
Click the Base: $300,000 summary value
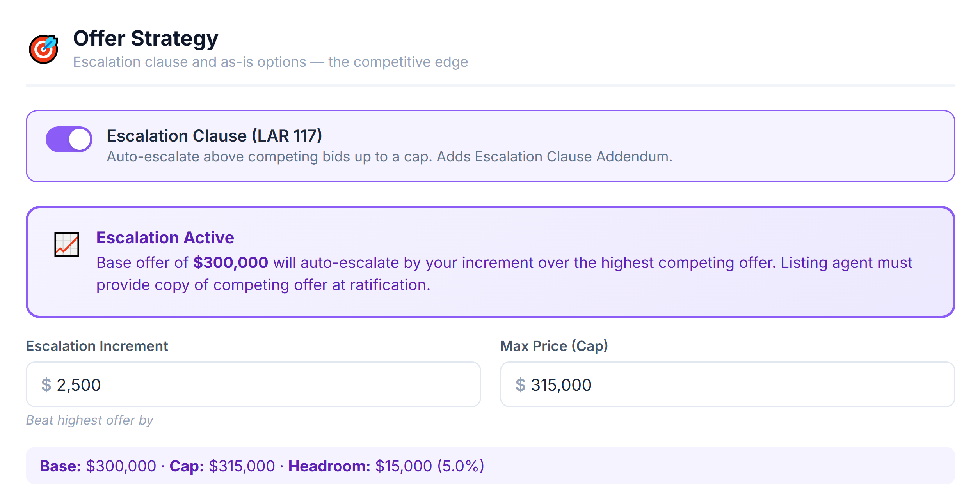click(x=98, y=466)
